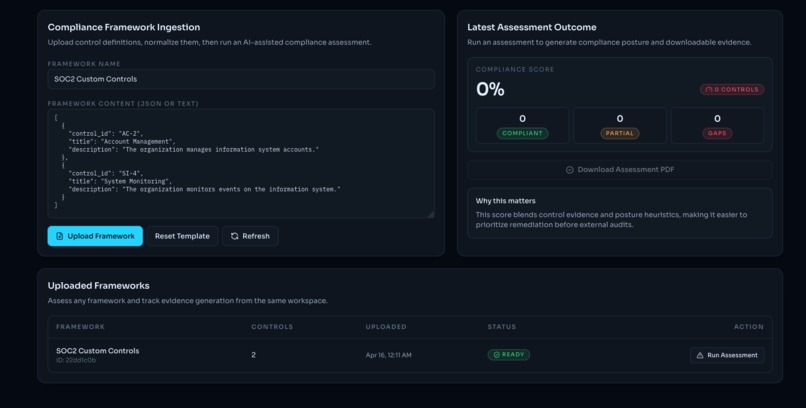Click the CONTROLS column header
The width and height of the screenshot is (806, 408).
tap(272, 327)
